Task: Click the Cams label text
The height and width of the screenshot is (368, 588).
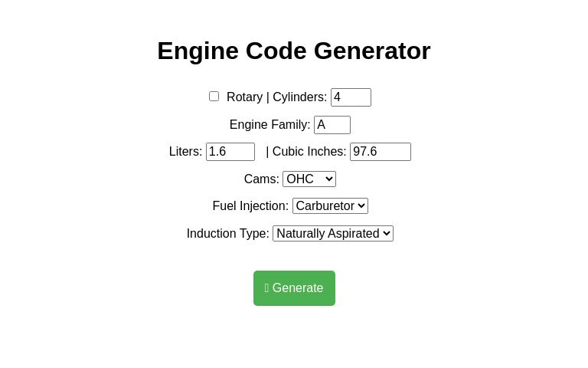Action: [261, 179]
